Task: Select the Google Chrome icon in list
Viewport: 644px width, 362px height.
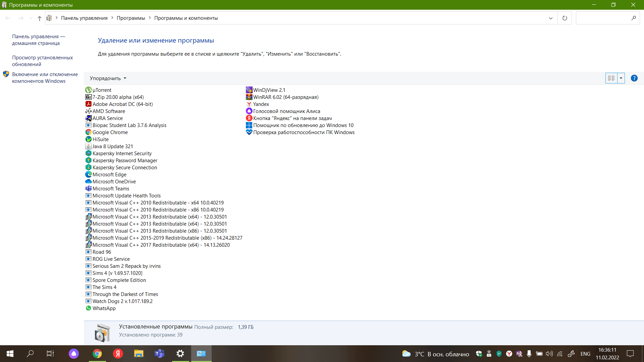Action: click(89, 132)
